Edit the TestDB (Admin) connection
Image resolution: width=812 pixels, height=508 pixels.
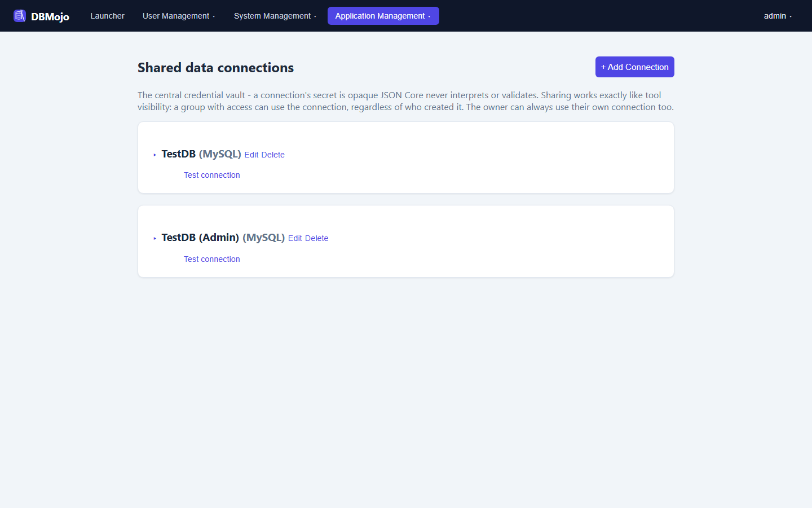[295, 238]
